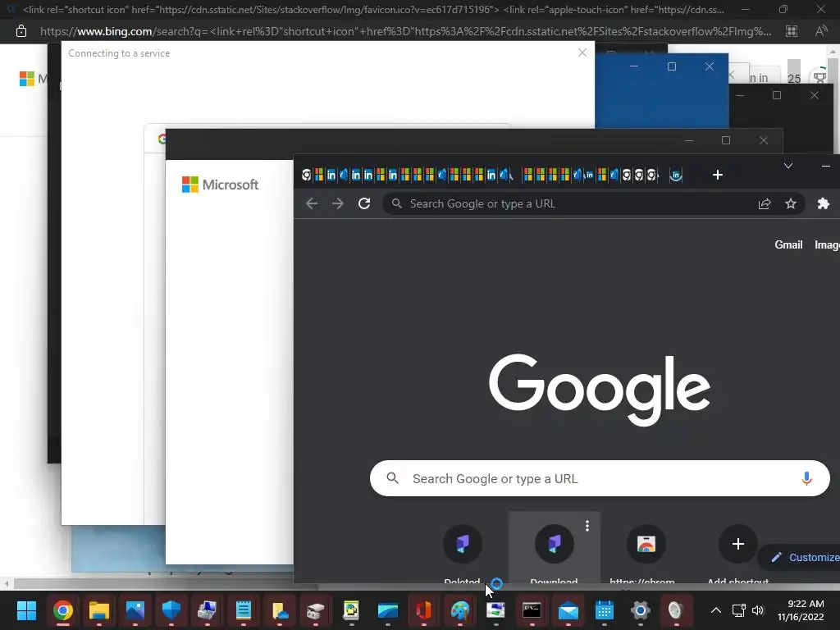Screen dimensions: 840x630
Task: Click Microsoft logo in white window
Action: 220,185
